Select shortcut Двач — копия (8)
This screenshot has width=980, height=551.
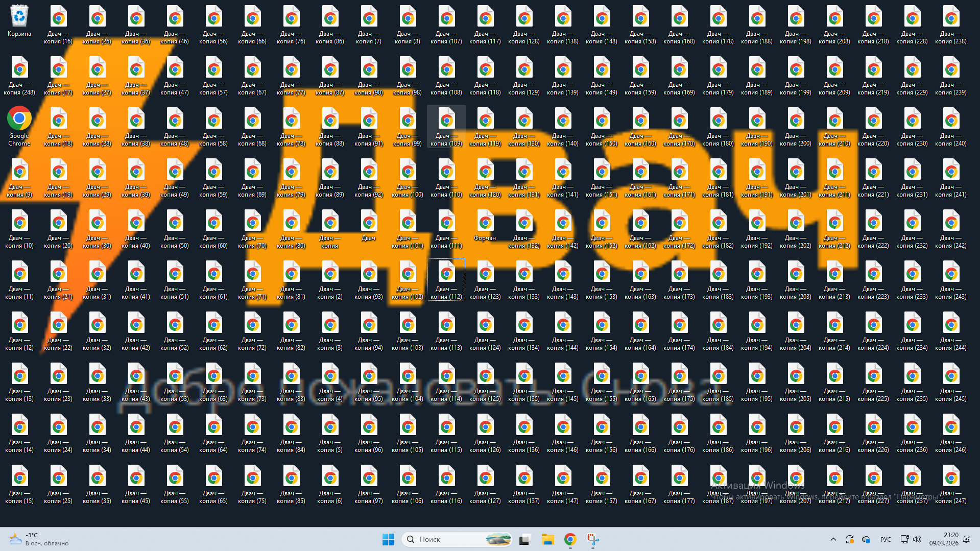tap(408, 25)
